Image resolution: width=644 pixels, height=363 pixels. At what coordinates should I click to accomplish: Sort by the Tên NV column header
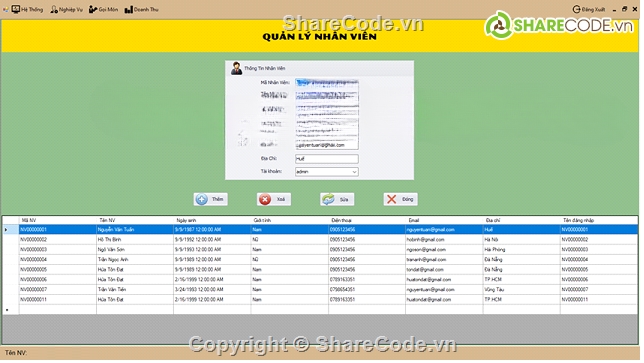pyautogui.click(x=136, y=222)
